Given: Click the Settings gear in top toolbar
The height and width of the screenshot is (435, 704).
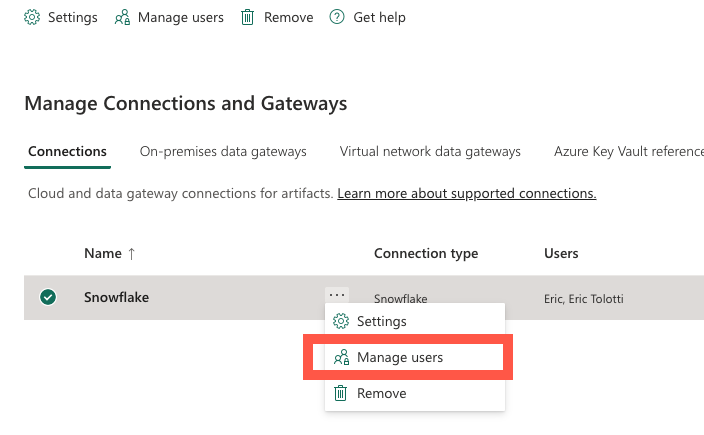Looking at the screenshot, I should coord(33,18).
